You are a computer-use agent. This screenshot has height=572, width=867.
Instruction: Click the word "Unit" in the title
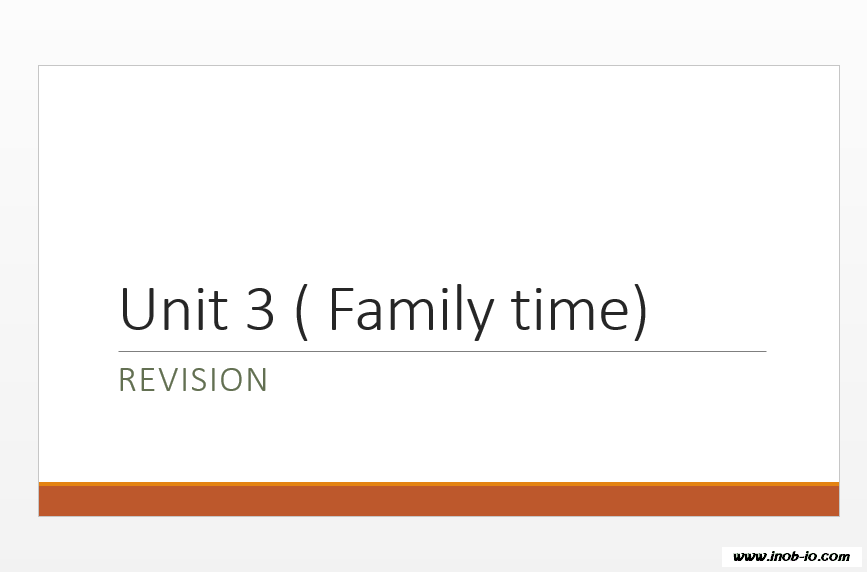pyautogui.click(x=169, y=309)
